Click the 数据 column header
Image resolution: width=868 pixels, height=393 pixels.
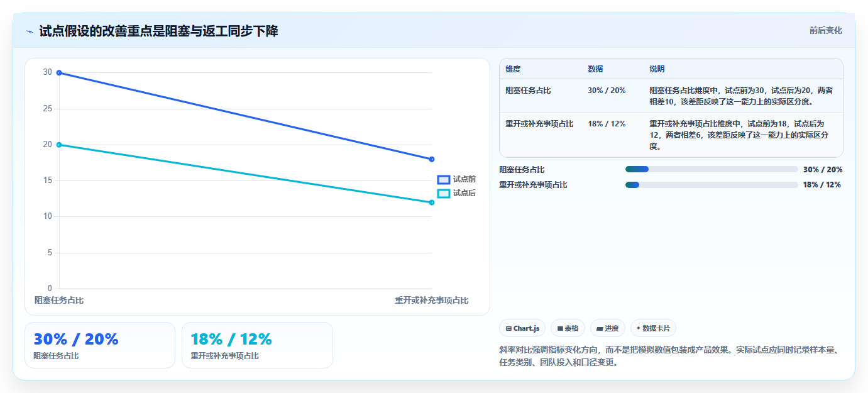(x=595, y=69)
